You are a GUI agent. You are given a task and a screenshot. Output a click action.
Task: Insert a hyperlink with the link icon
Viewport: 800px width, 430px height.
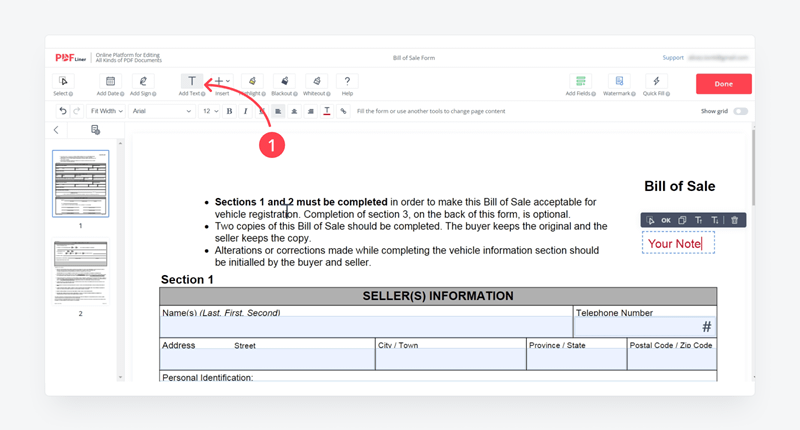(x=343, y=111)
